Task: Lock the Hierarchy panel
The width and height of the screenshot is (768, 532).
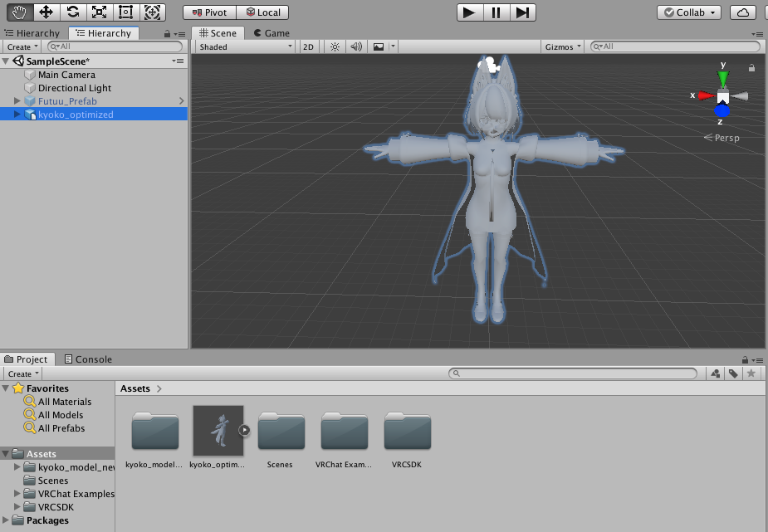Action: coord(167,34)
